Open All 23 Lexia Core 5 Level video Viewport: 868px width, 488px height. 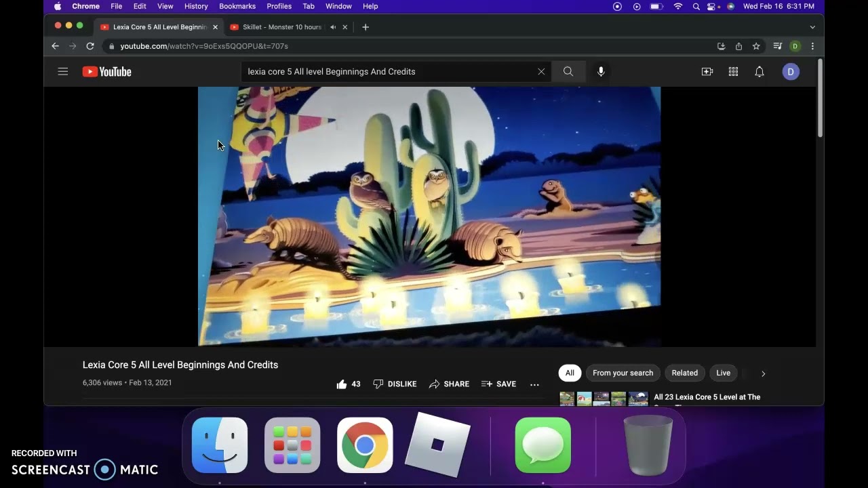[707, 397]
